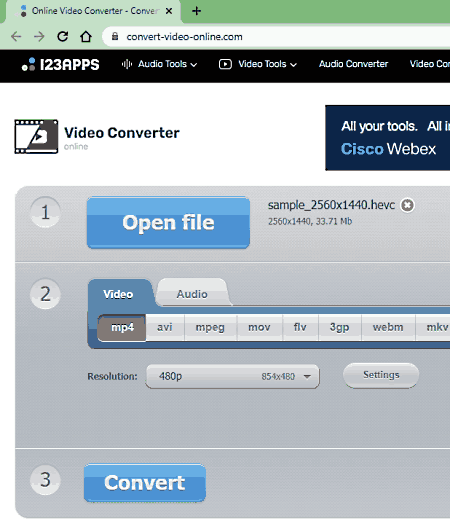Viewport: 450px width, 529px height.
Task: Start conversion with the Convert button
Action: point(145,483)
